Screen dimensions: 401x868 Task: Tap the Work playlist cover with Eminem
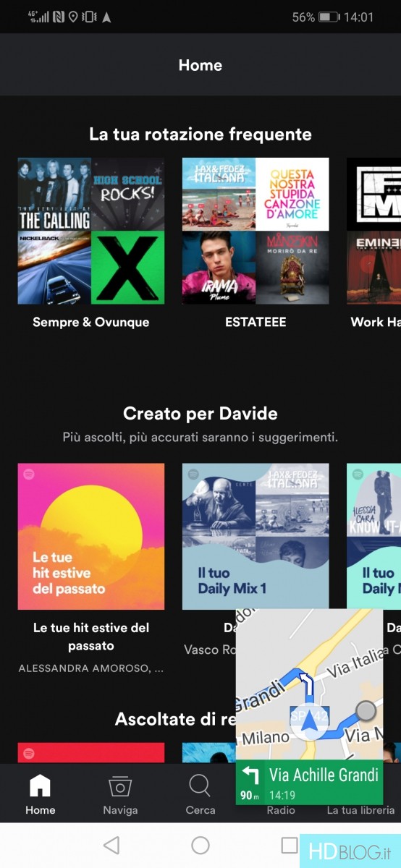(x=373, y=231)
